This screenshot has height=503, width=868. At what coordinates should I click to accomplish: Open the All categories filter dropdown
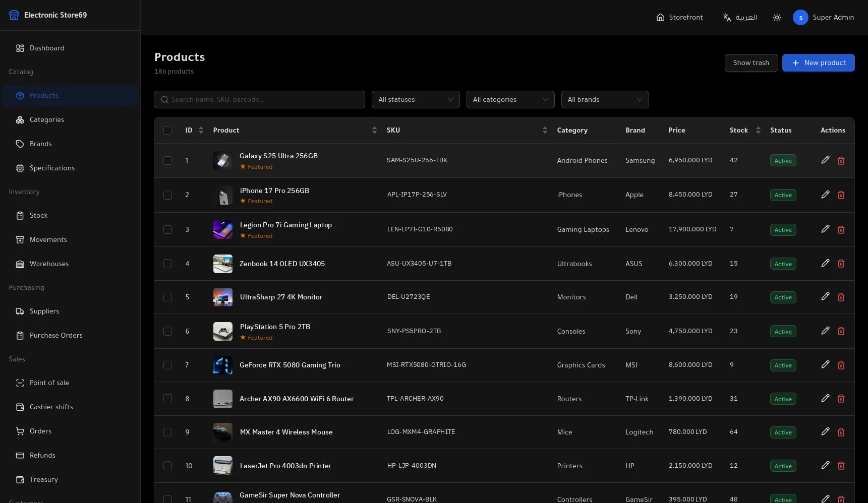pyautogui.click(x=510, y=100)
